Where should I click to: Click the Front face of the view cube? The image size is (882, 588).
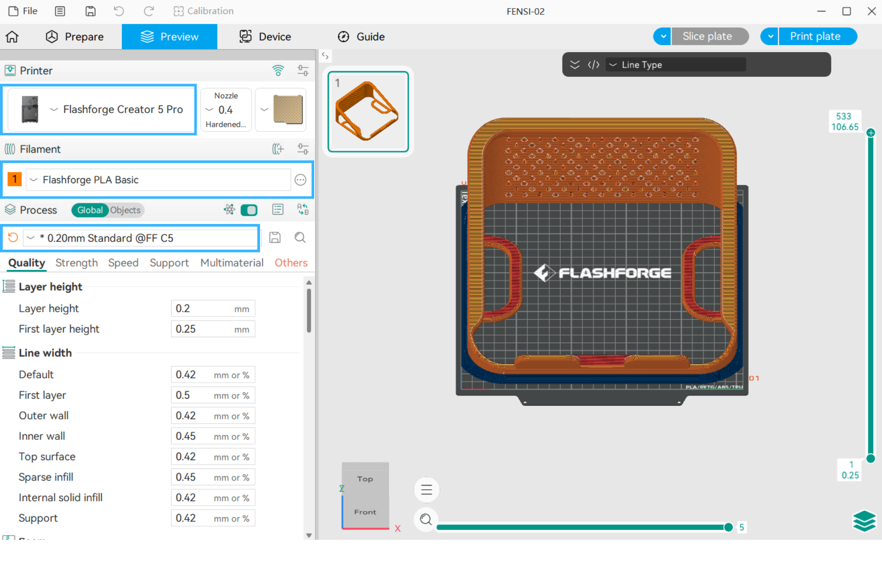(365, 512)
